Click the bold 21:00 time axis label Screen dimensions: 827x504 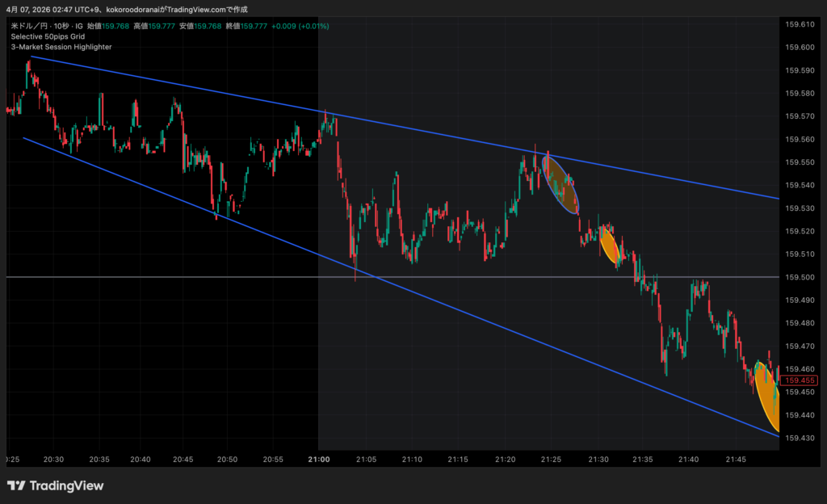[x=318, y=459]
